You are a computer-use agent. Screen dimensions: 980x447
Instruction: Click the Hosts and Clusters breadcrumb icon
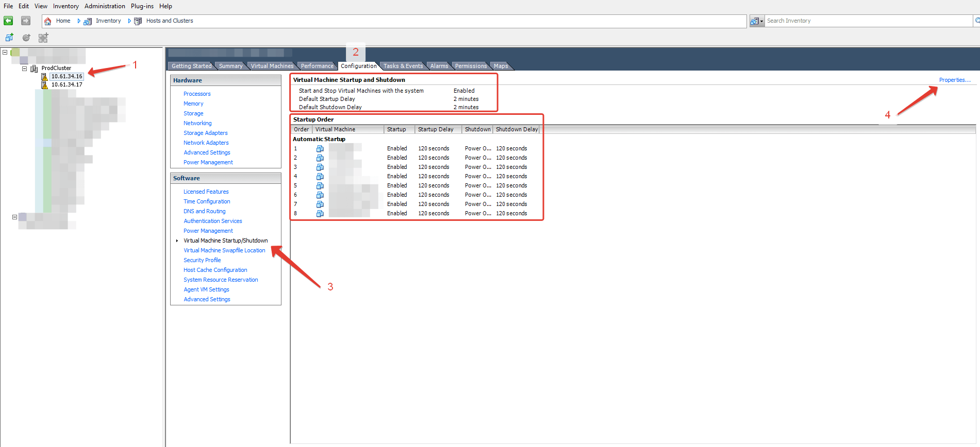[138, 21]
